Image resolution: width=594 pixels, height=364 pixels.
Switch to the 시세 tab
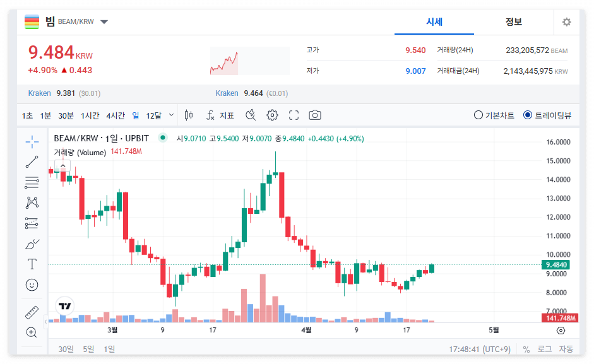434,22
